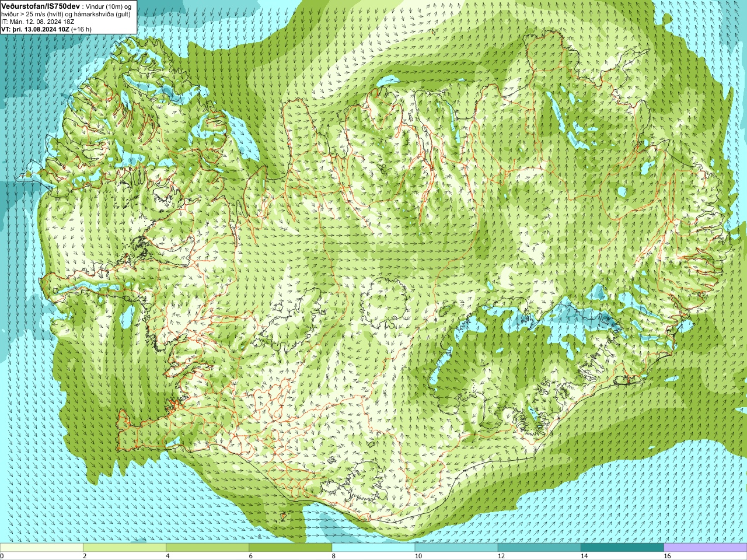Select the dark green 6–8 m/s legend swatch
The width and height of the screenshot is (747, 560).
pyautogui.click(x=291, y=548)
